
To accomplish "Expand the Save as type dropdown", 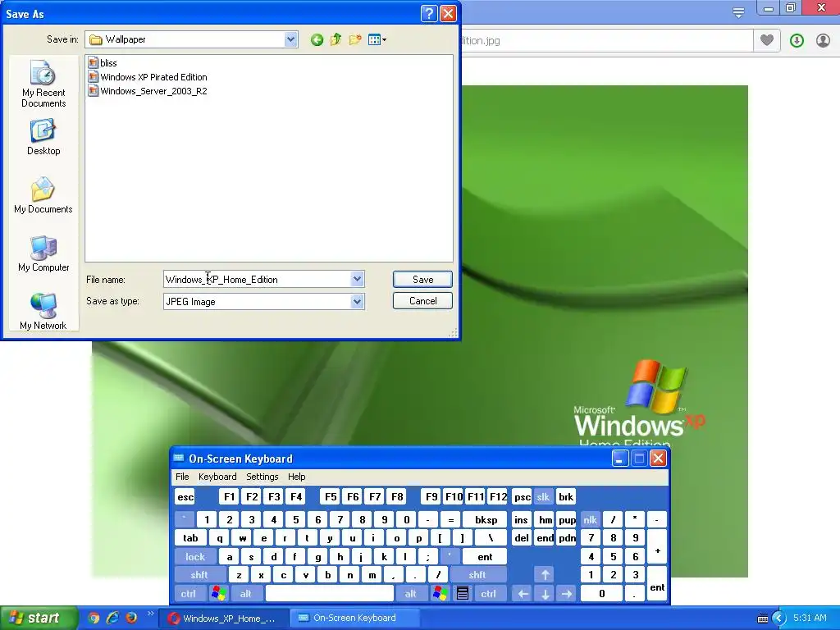I will tap(358, 302).
